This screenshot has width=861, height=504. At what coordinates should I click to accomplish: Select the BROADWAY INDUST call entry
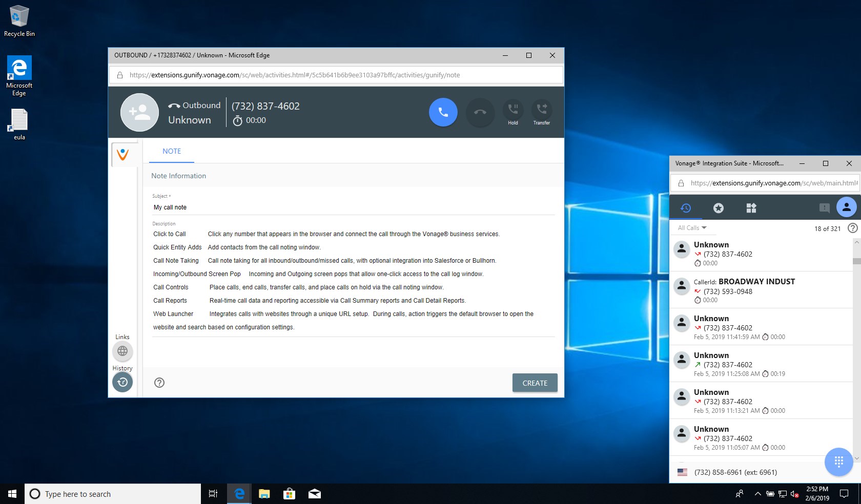click(x=761, y=290)
